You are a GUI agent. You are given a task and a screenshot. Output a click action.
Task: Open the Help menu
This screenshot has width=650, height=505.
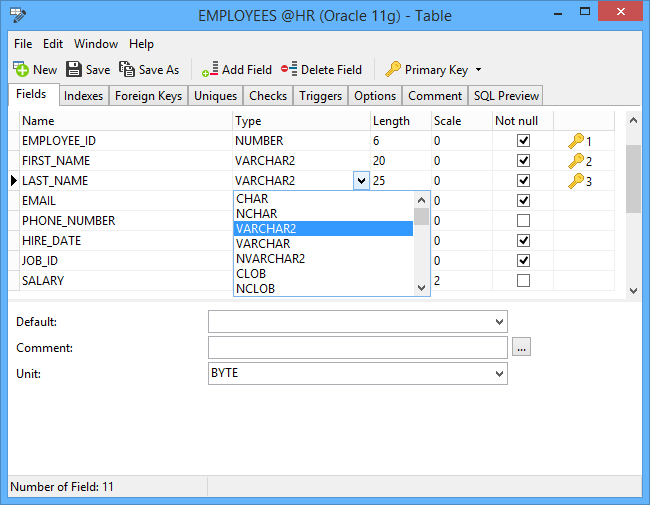tap(141, 44)
